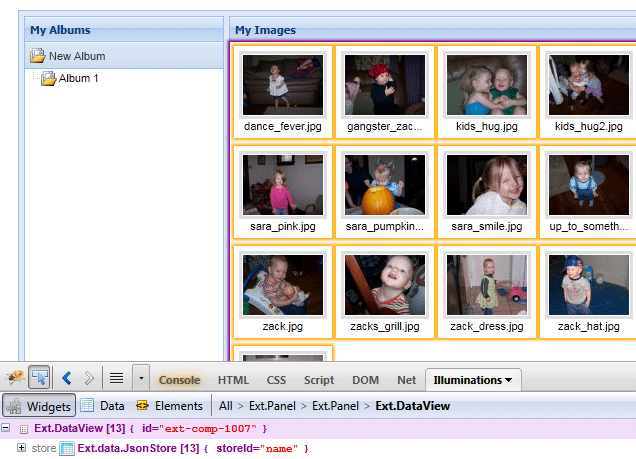Click the first Ext.Panel breadcrumb
The width and height of the screenshot is (636, 459).
coord(272,406)
